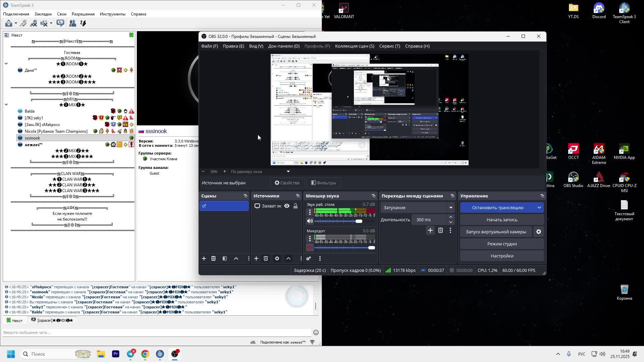Image resolution: width=644 pixels, height=362 pixels.
Task: Open TeamSpeak connect icon dropdown arrow
Action: pos(15,23)
